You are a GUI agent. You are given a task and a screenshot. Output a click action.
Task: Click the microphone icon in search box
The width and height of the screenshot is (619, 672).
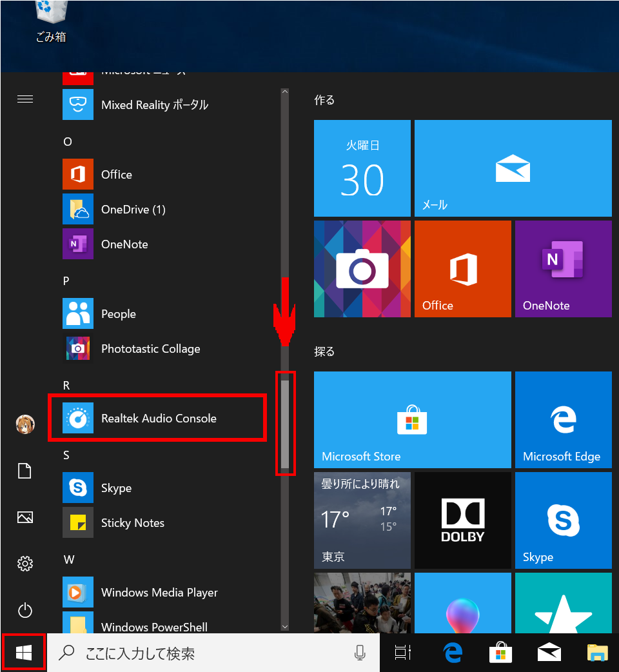(x=360, y=653)
